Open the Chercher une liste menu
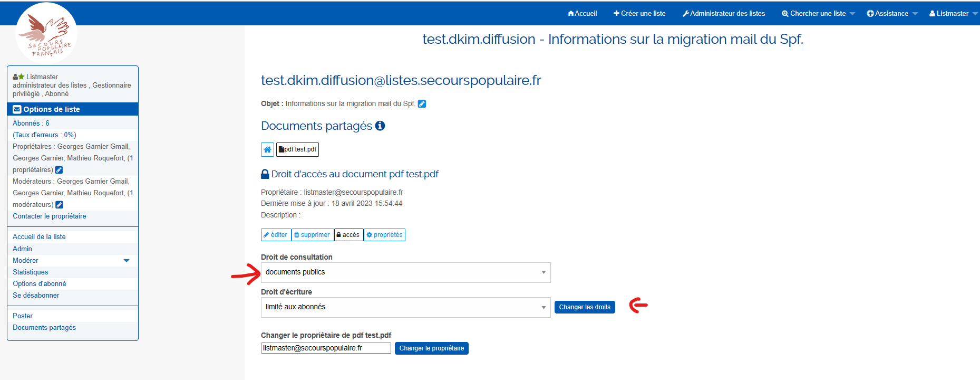The image size is (980, 380). click(818, 14)
